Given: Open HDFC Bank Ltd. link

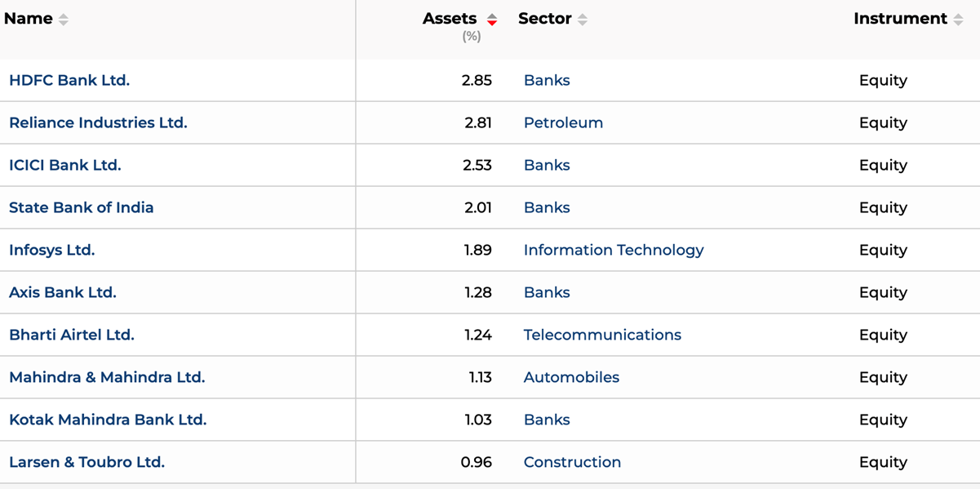Looking at the screenshot, I should click(x=69, y=80).
